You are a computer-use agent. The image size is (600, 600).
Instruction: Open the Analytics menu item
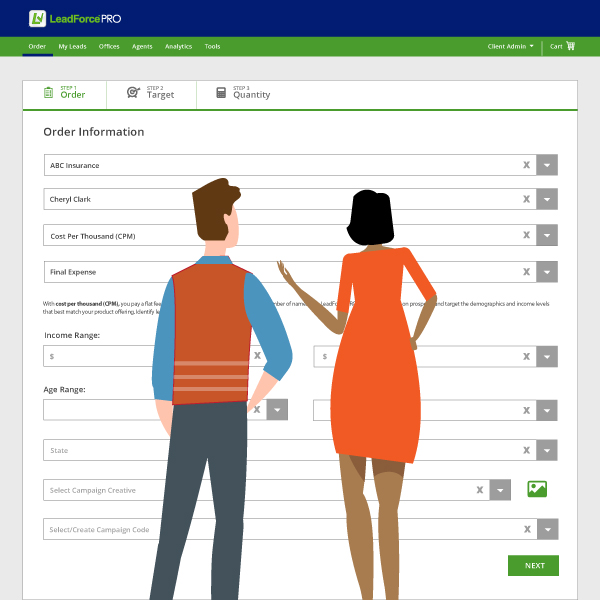click(x=178, y=46)
